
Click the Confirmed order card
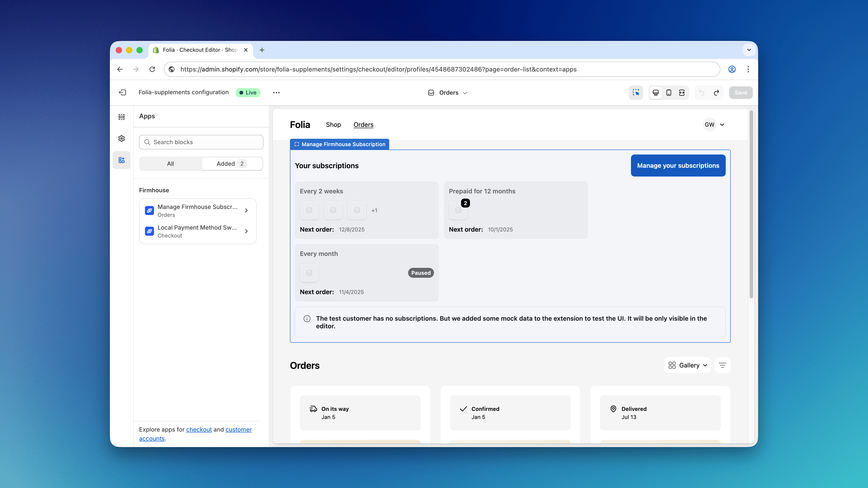tap(510, 413)
